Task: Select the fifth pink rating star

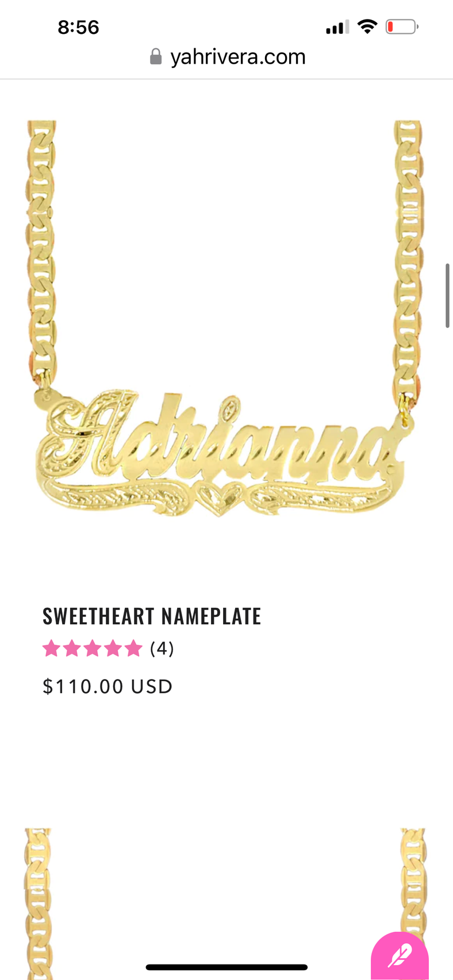Action: (x=133, y=649)
